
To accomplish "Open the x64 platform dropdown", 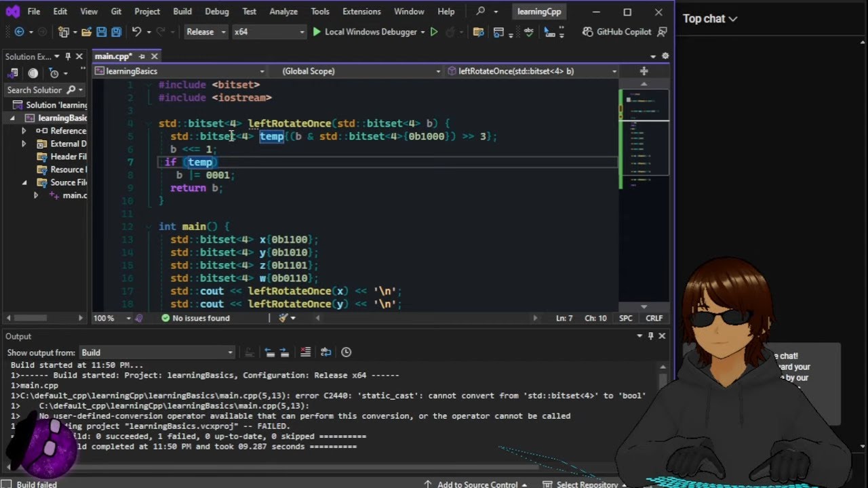I will [x=269, y=32].
